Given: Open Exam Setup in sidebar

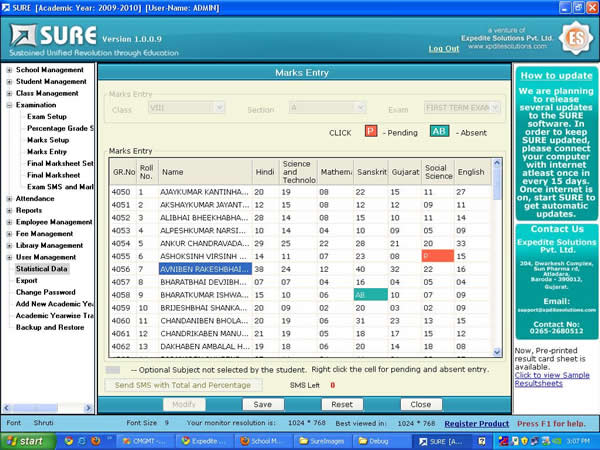Looking at the screenshot, I should click(47, 117).
